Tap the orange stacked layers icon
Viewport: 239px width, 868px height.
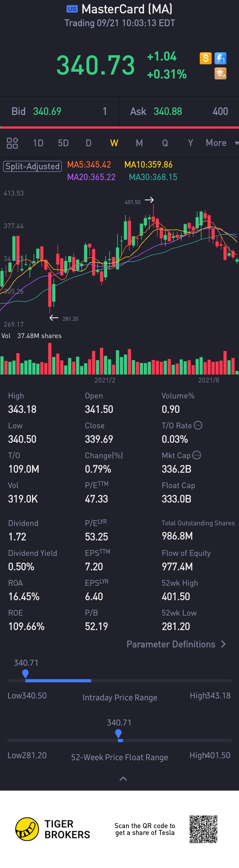click(x=221, y=73)
